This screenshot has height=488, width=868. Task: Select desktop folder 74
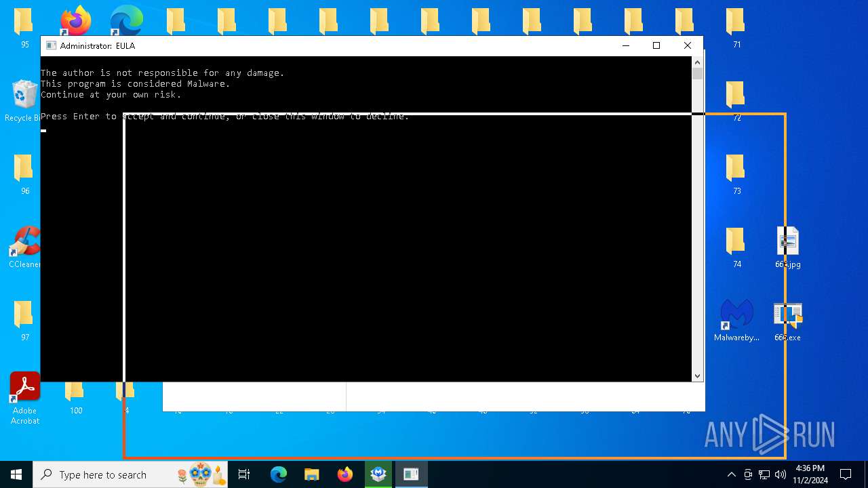(736, 247)
